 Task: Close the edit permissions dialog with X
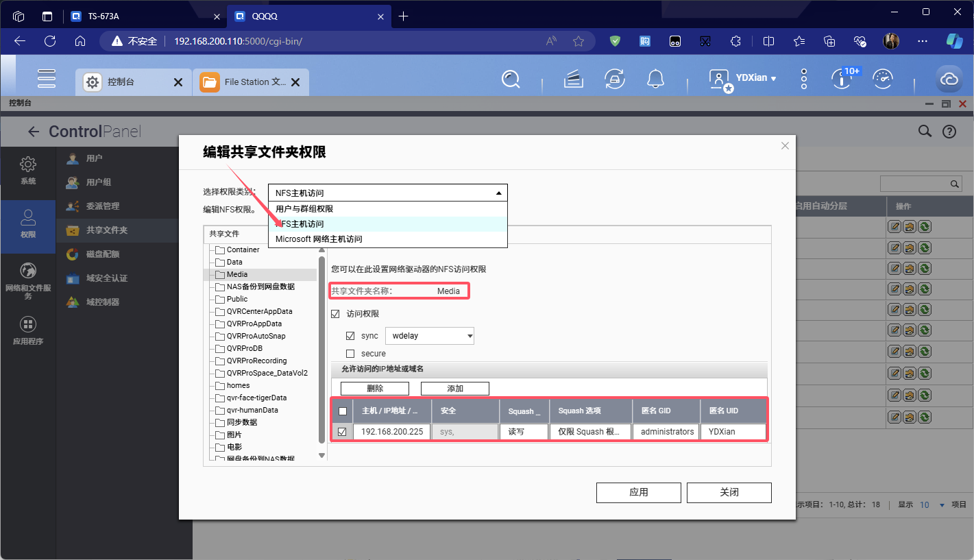[x=786, y=145]
